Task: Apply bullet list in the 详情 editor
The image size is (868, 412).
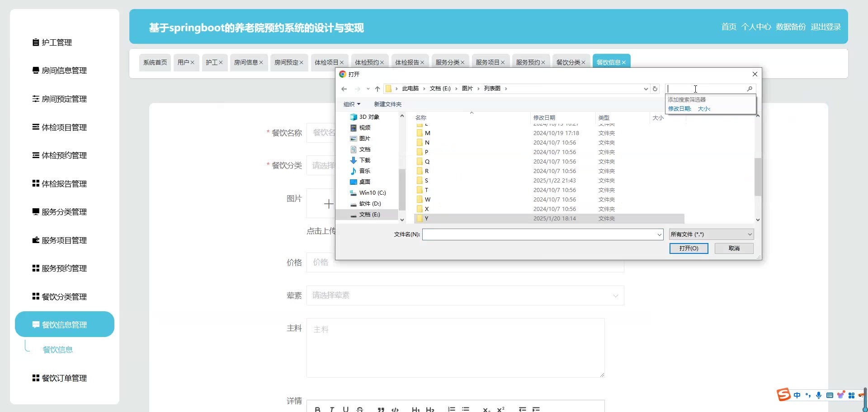Action: click(466, 409)
